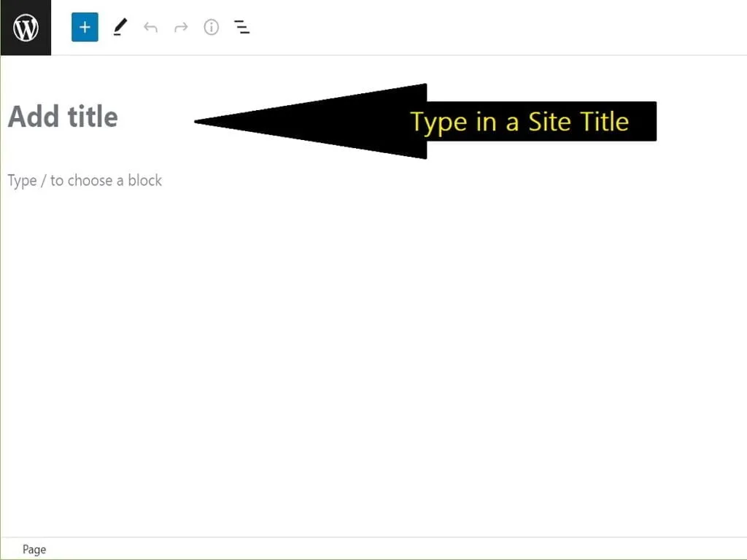Select the Page breadcrumb in the footer

click(34, 550)
